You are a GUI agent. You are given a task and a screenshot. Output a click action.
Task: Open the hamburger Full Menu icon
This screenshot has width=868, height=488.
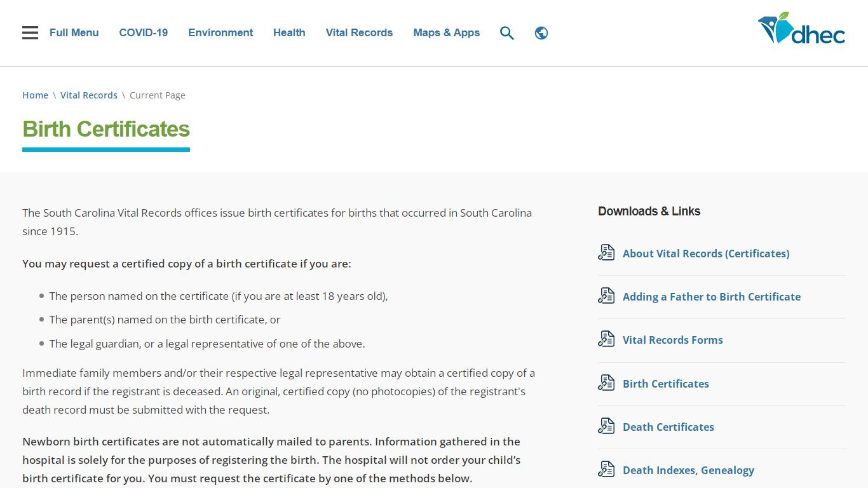(x=30, y=32)
